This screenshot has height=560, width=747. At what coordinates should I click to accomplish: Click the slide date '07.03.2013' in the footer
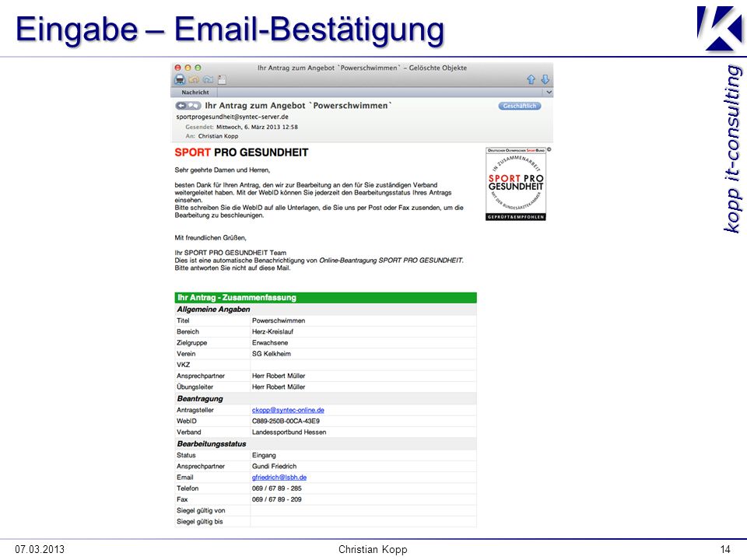pyautogui.click(x=40, y=550)
